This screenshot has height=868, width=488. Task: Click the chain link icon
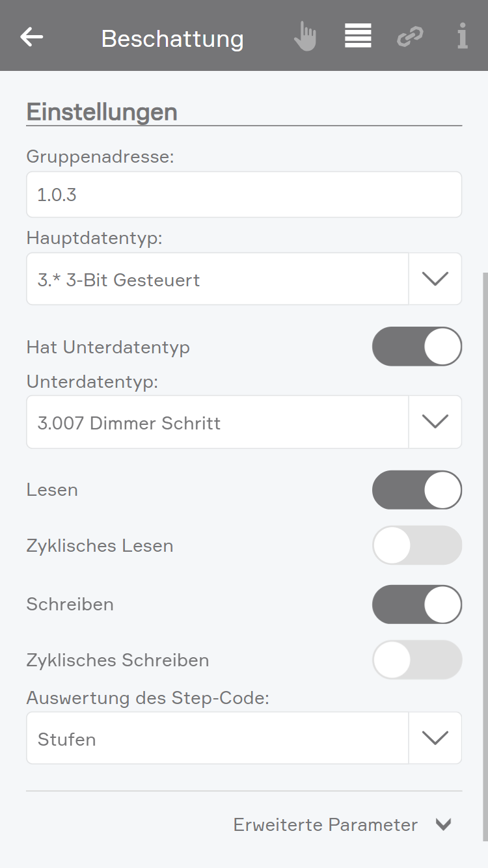tap(410, 36)
